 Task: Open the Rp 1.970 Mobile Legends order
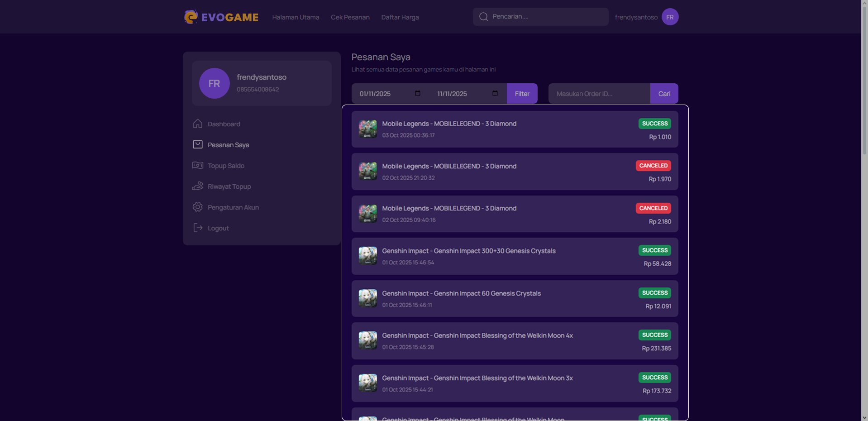(x=515, y=172)
